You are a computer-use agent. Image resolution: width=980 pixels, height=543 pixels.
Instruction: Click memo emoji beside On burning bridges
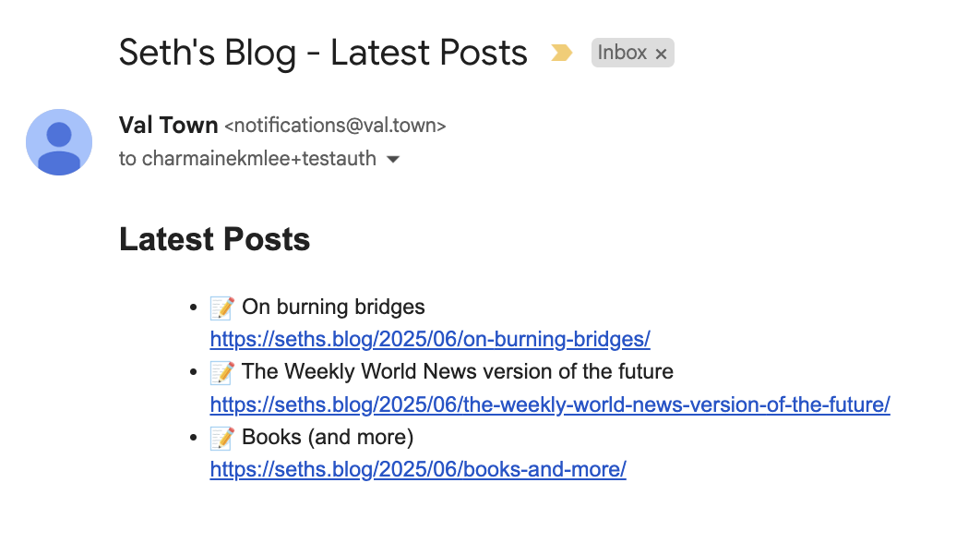tap(221, 308)
